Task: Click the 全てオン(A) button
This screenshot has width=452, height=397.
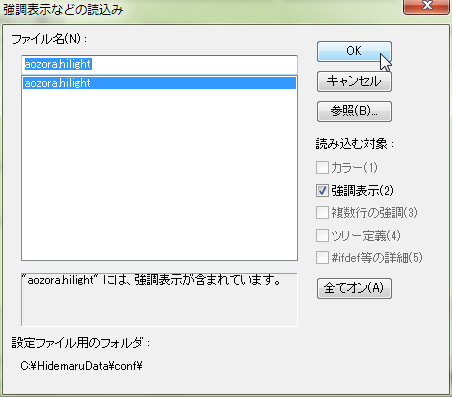Action: (x=354, y=288)
